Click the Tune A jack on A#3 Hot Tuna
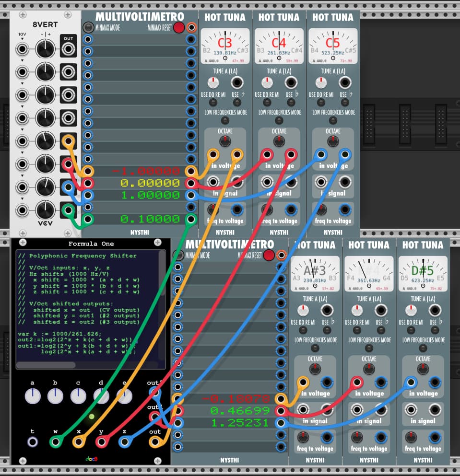The height and width of the screenshot is (476, 460). [x=327, y=310]
